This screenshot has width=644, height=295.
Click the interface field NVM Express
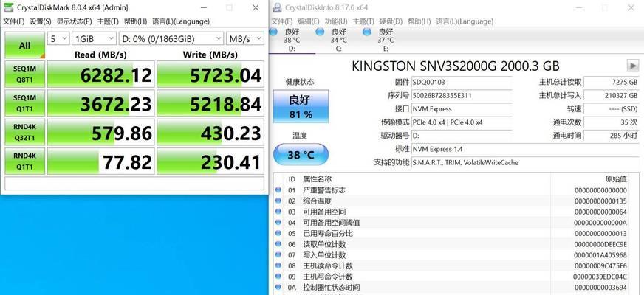click(x=462, y=109)
